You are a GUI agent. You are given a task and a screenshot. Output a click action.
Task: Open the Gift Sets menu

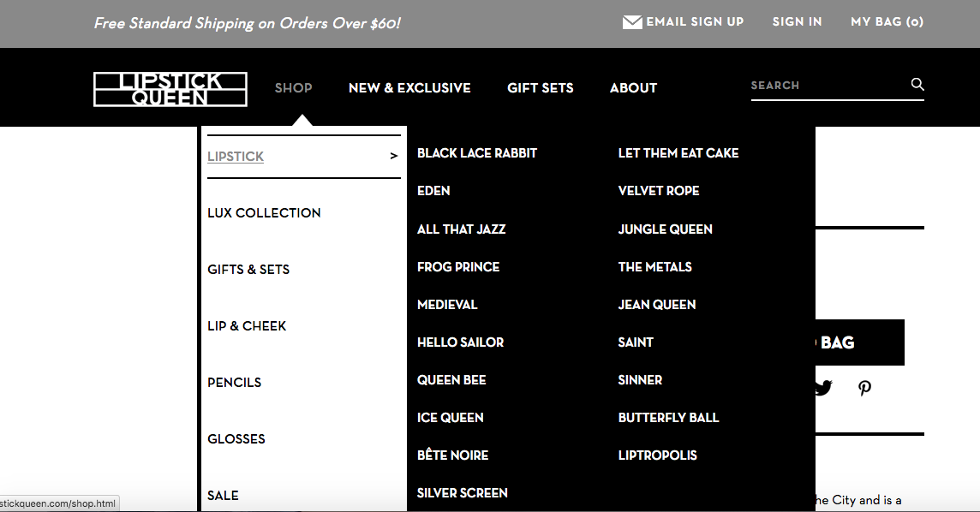coord(540,87)
